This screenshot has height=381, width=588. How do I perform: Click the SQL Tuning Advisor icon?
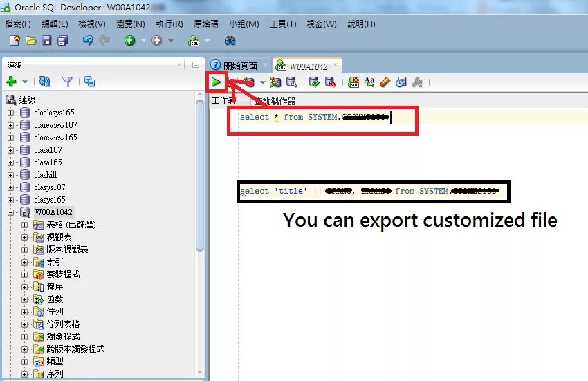291,82
